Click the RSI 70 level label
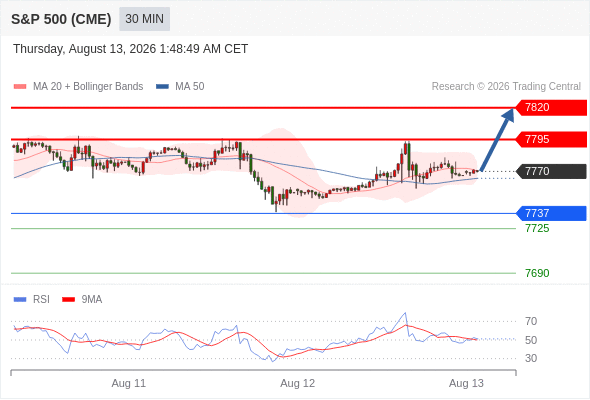 tap(531, 321)
